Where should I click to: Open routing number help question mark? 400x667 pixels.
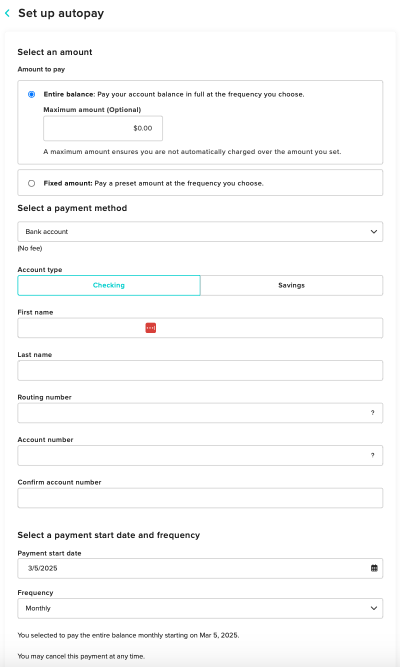pos(372,413)
